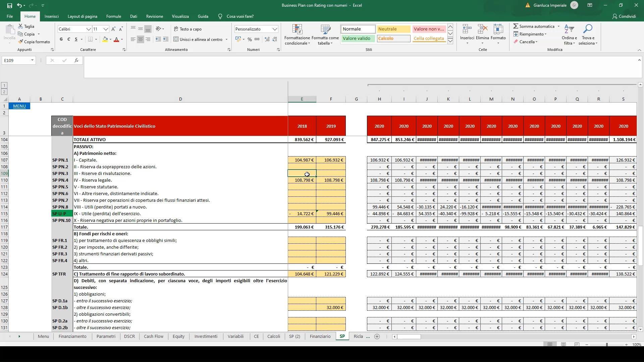Open Formatta come tabella
Image resolution: width=644 pixels, height=362 pixels.
[x=325, y=35]
